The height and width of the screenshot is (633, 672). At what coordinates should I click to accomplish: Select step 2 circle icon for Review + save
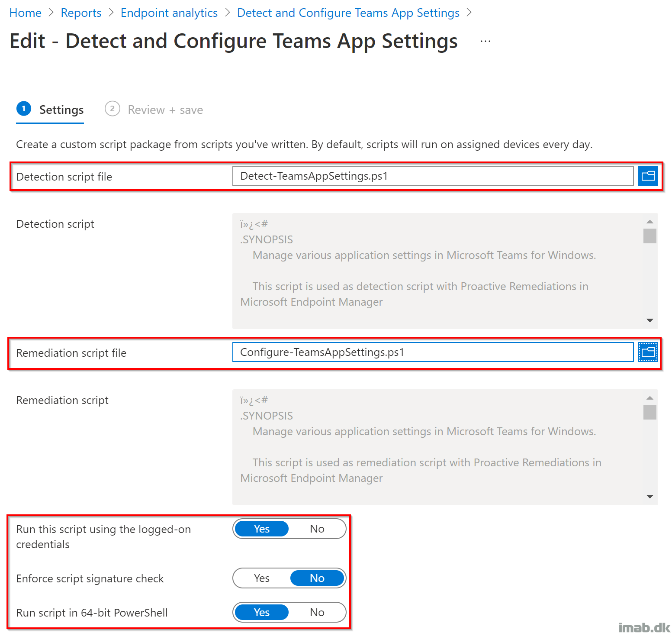[113, 109]
